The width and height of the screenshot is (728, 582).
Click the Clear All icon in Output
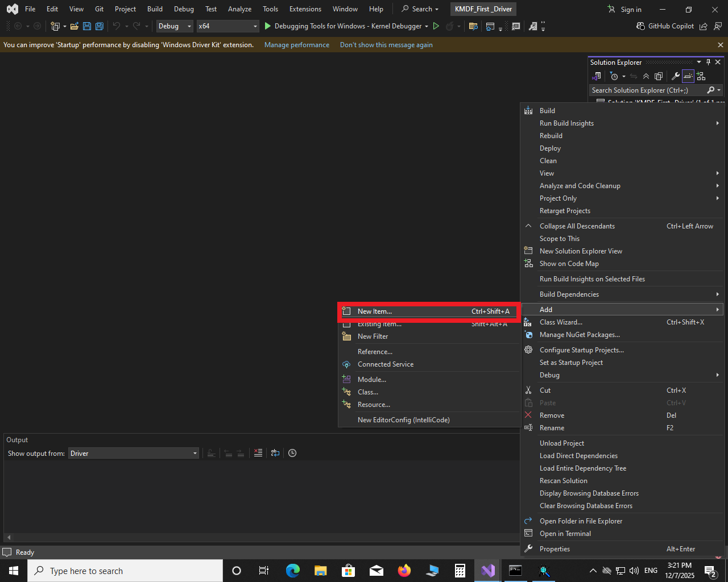pyautogui.click(x=258, y=453)
